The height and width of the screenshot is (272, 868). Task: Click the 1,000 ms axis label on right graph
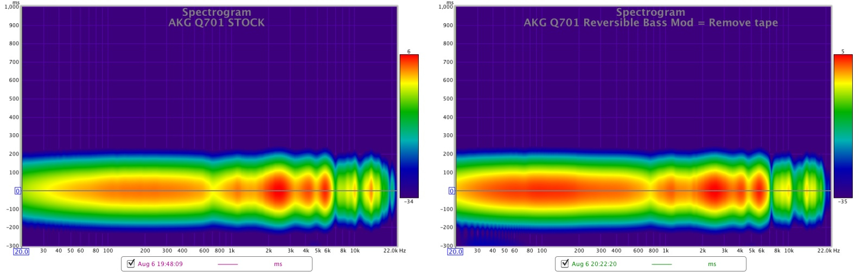click(446, 7)
